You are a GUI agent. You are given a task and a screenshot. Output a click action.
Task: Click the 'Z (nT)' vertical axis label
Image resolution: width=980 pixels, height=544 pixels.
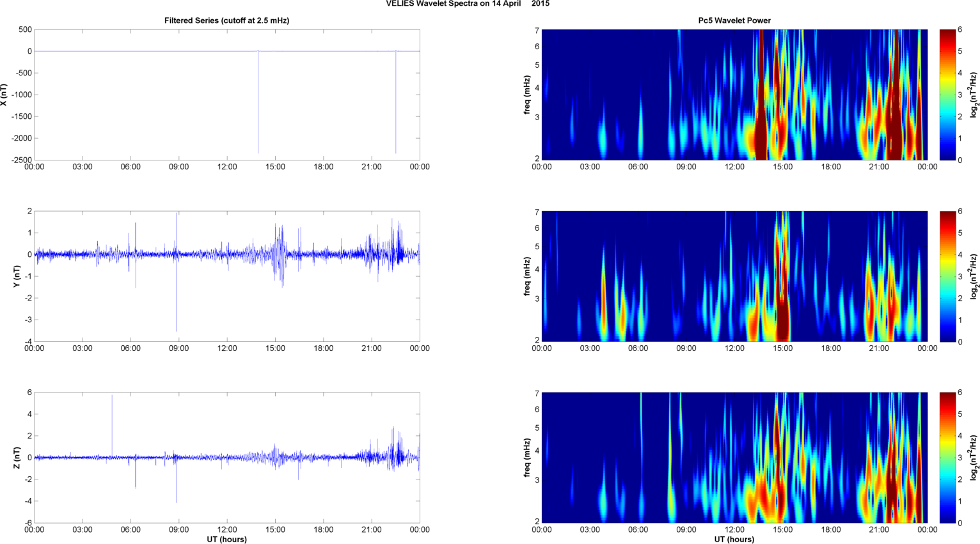point(17,458)
